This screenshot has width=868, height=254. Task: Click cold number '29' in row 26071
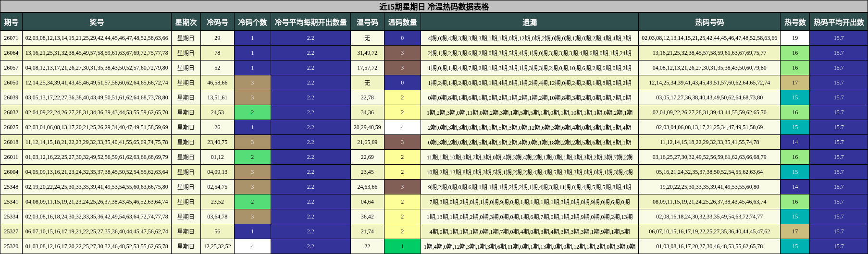pos(217,38)
